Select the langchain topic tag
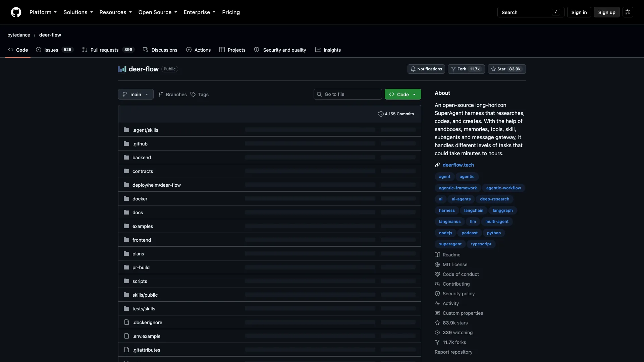Image resolution: width=644 pixels, height=362 pixels. 474,210
